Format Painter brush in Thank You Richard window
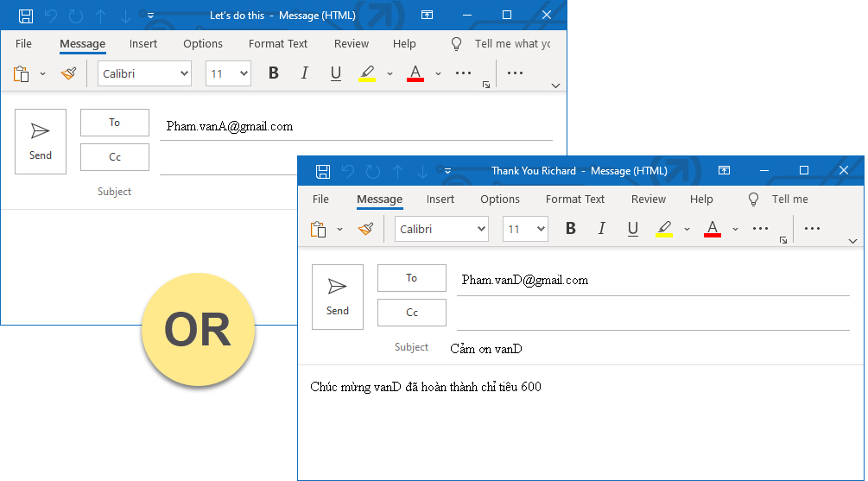The width and height of the screenshot is (868, 481). [366, 229]
